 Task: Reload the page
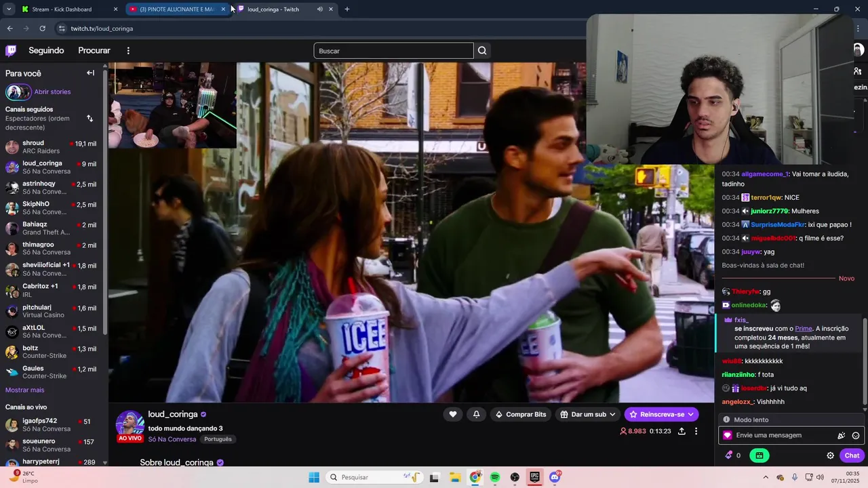point(42,28)
